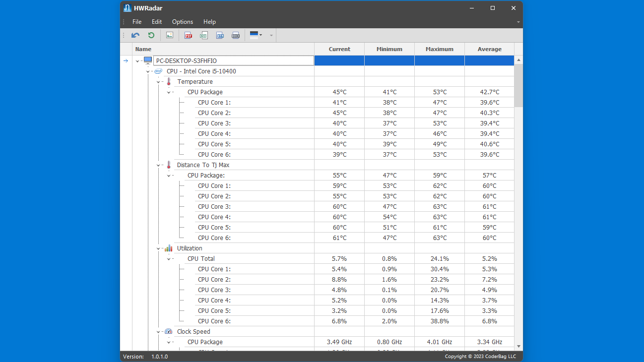Click the 38.8% maximum utilization value

(440, 321)
